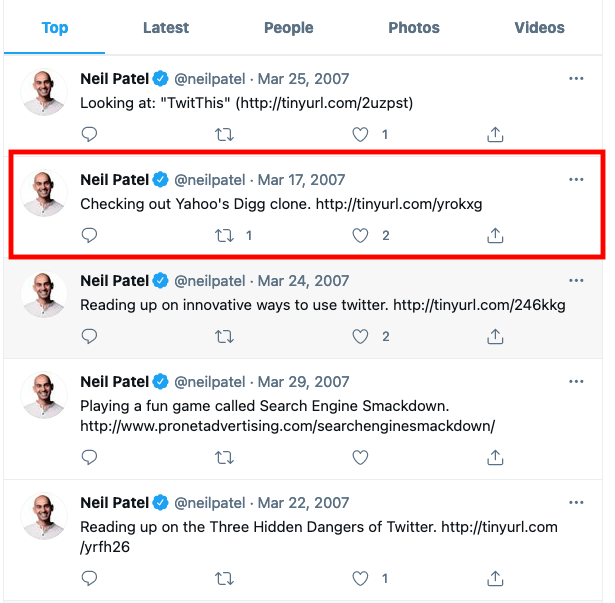Share the Mar 24, 2007 twitter tweet

495,337
